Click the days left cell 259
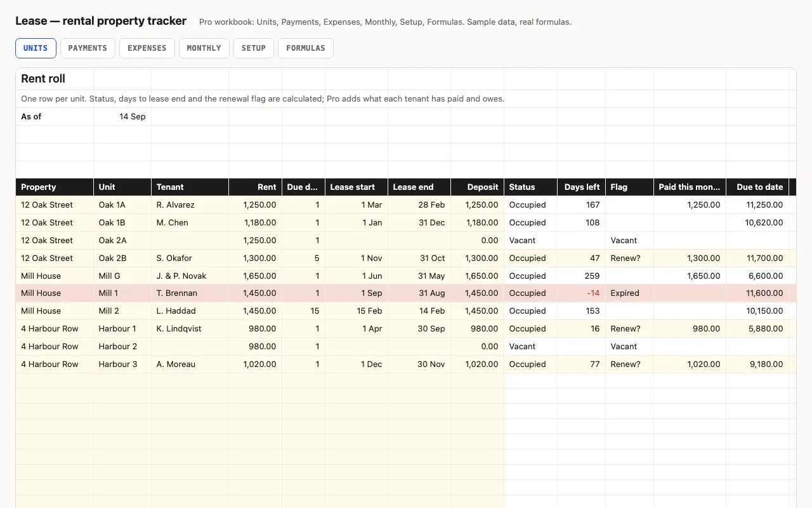Screen dimensions: 812x508 pyautogui.click(x=581, y=276)
